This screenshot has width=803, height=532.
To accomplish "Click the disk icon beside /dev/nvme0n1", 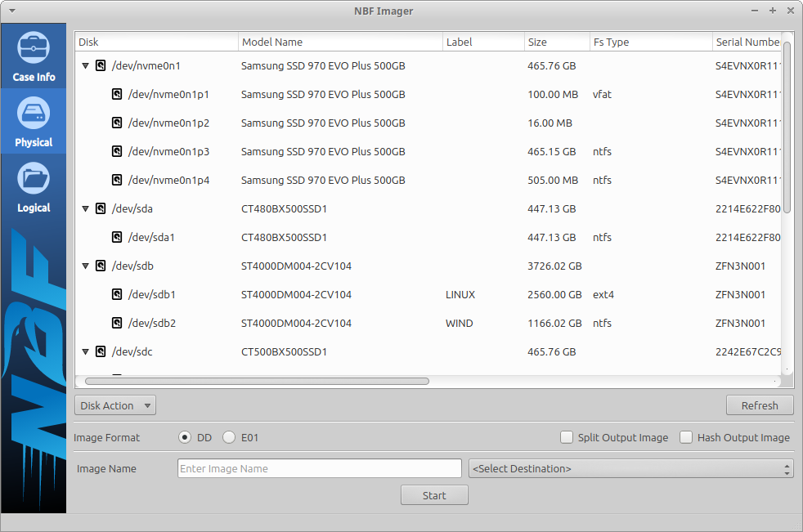I will (x=101, y=66).
